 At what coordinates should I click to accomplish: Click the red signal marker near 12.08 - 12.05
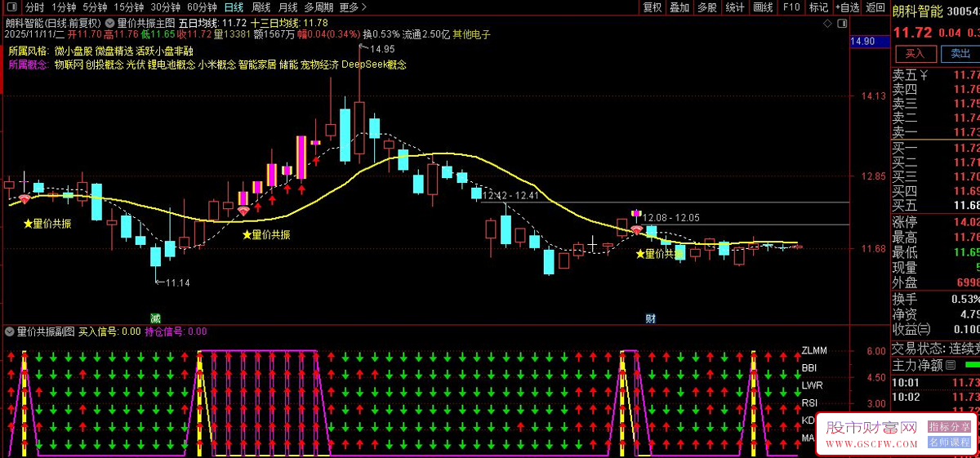click(x=635, y=229)
